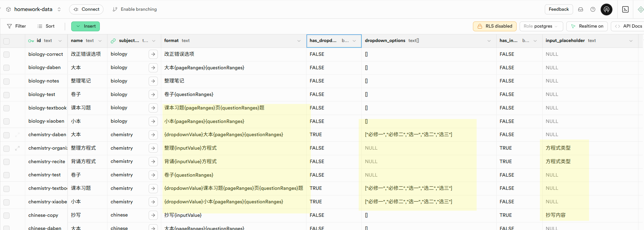Open the inbox icon in the header
Screen dimensions: 644x230
(580, 10)
